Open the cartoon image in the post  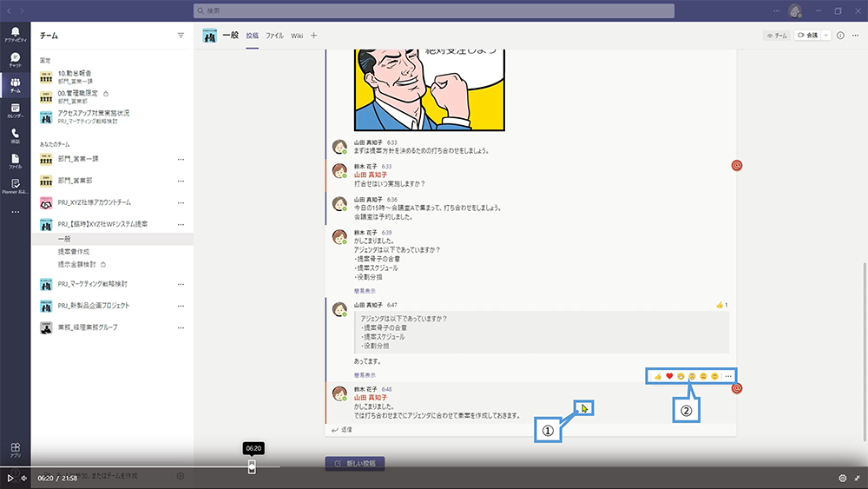430,89
